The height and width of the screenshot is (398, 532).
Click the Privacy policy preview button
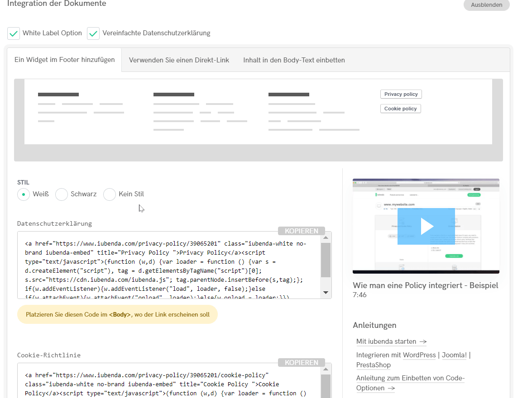(401, 94)
